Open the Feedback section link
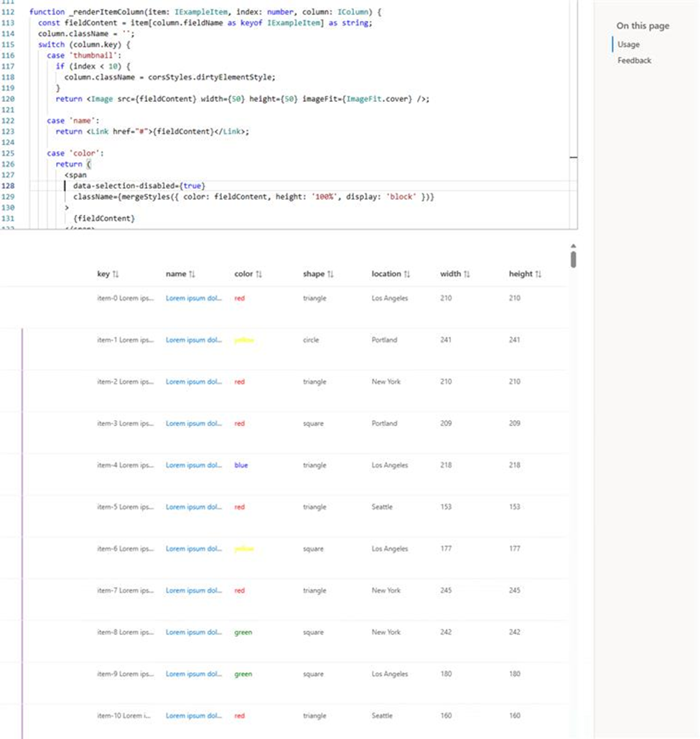700x739 pixels. coord(633,60)
